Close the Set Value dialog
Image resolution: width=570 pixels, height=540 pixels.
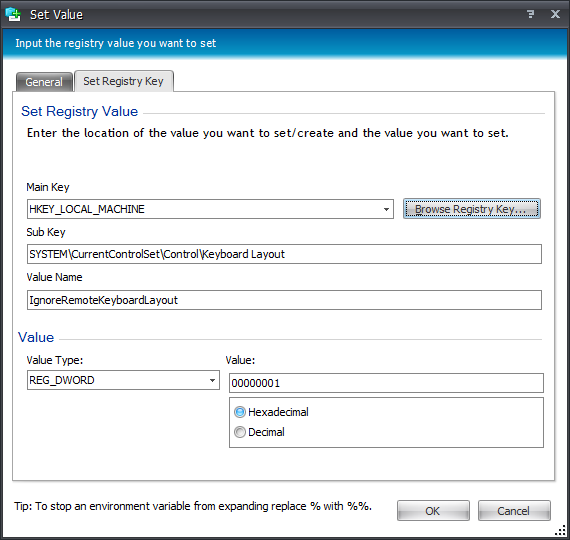click(555, 14)
